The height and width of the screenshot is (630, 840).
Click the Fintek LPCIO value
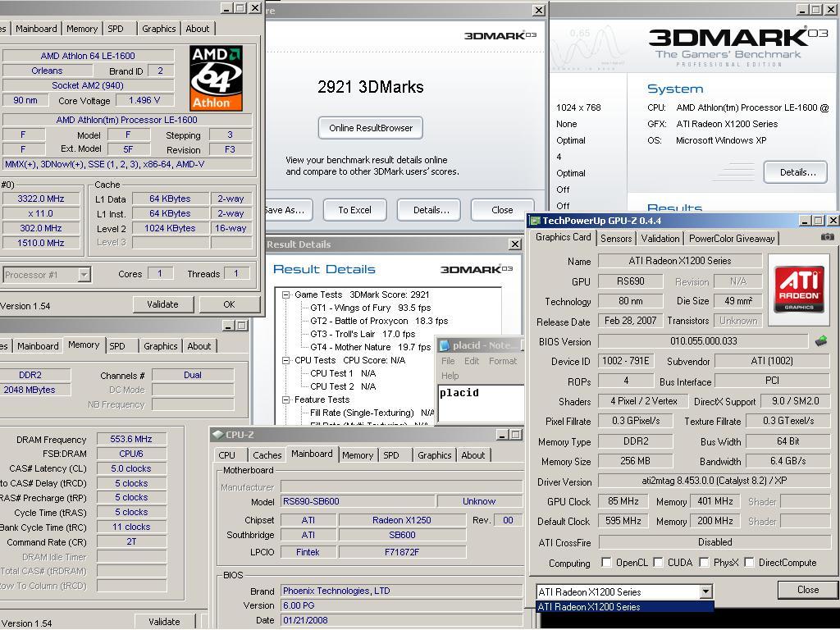click(308, 552)
